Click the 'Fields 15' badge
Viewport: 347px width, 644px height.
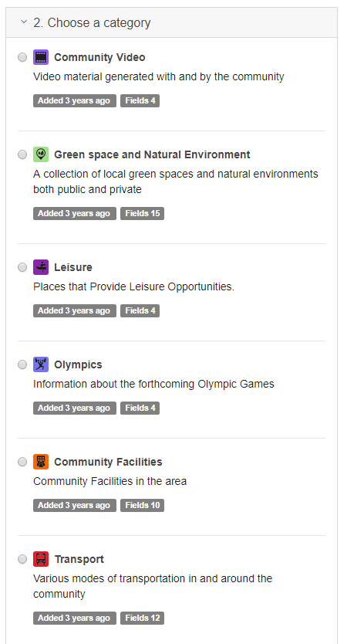click(x=143, y=214)
